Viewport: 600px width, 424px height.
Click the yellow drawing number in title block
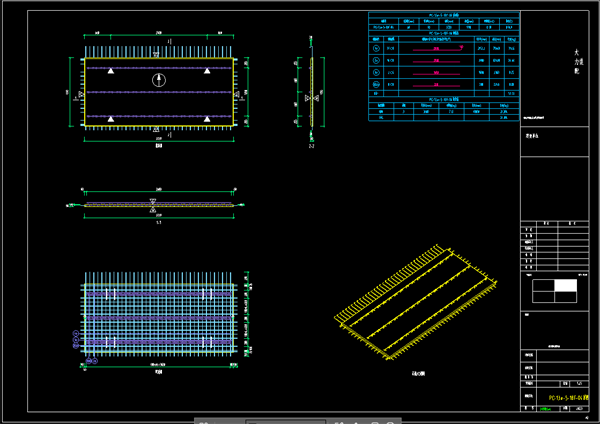pos(569,398)
